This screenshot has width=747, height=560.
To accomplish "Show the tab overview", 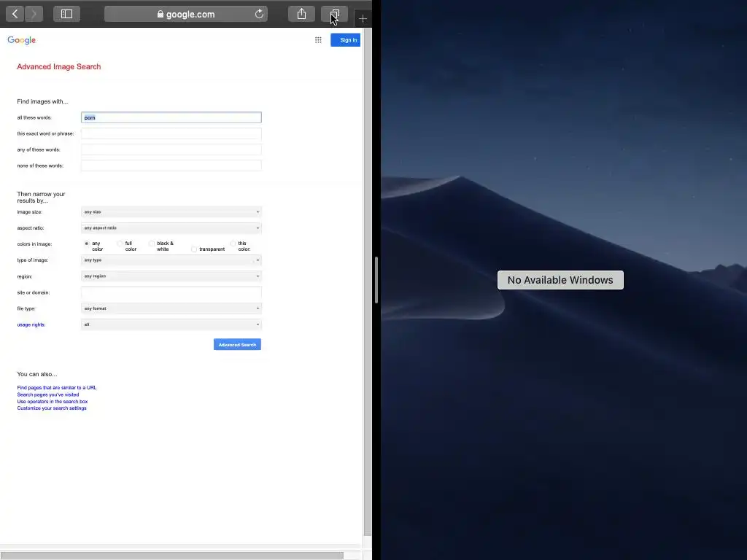I will [334, 14].
